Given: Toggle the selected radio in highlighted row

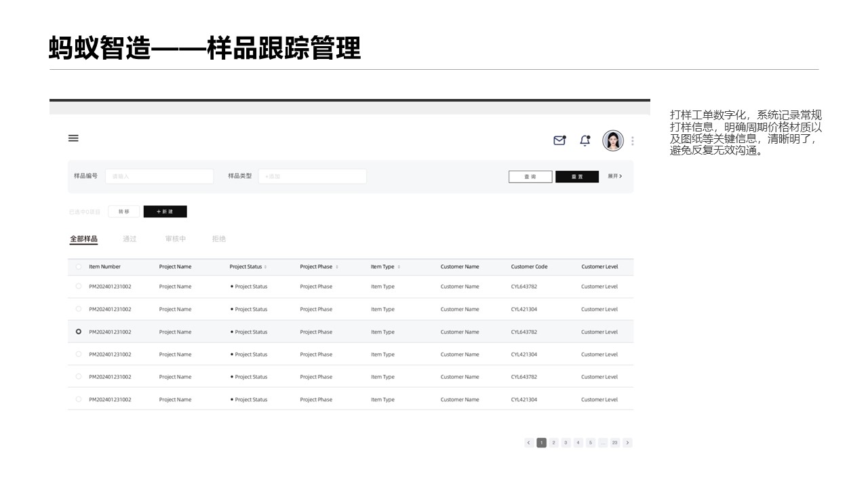Looking at the screenshot, I should [79, 331].
